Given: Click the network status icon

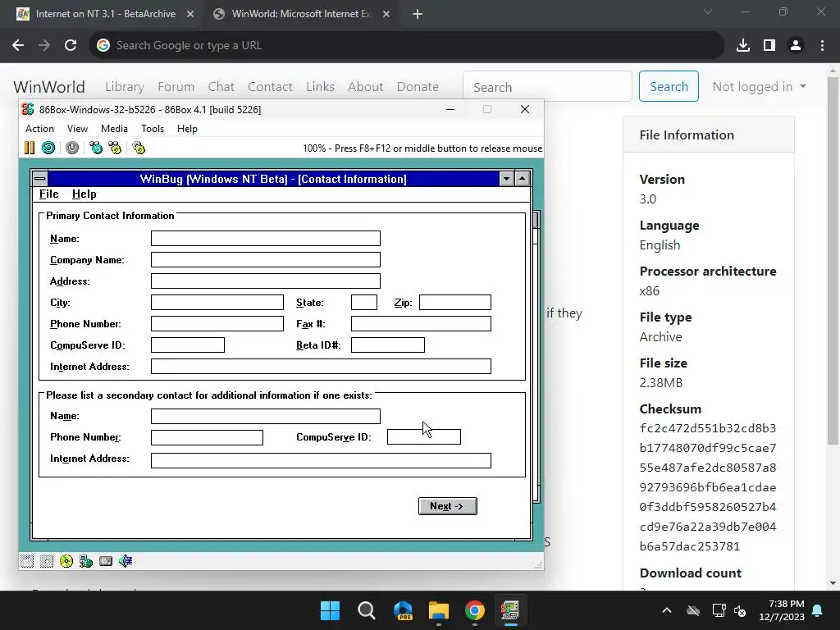Looking at the screenshot, I should [x=86, y=561].
